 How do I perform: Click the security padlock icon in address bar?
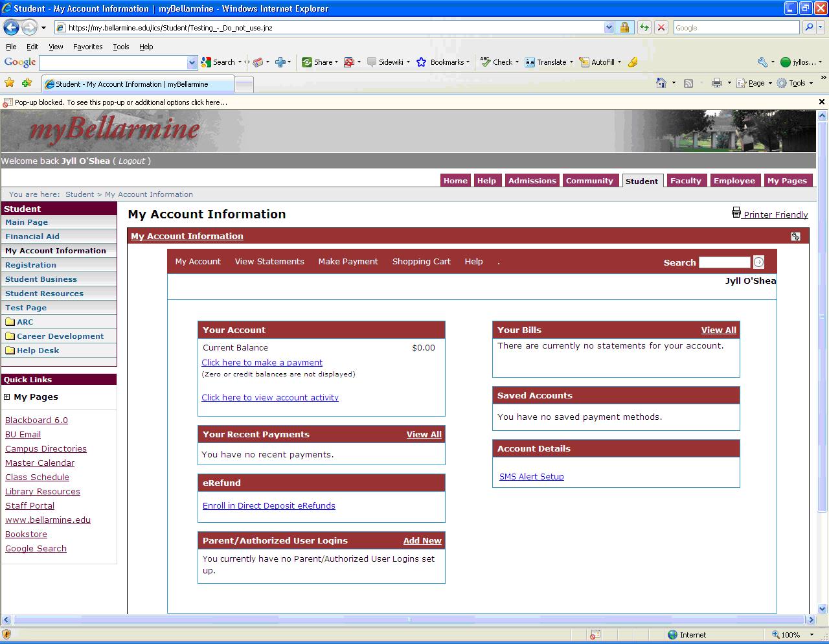[x=624, y=27]
